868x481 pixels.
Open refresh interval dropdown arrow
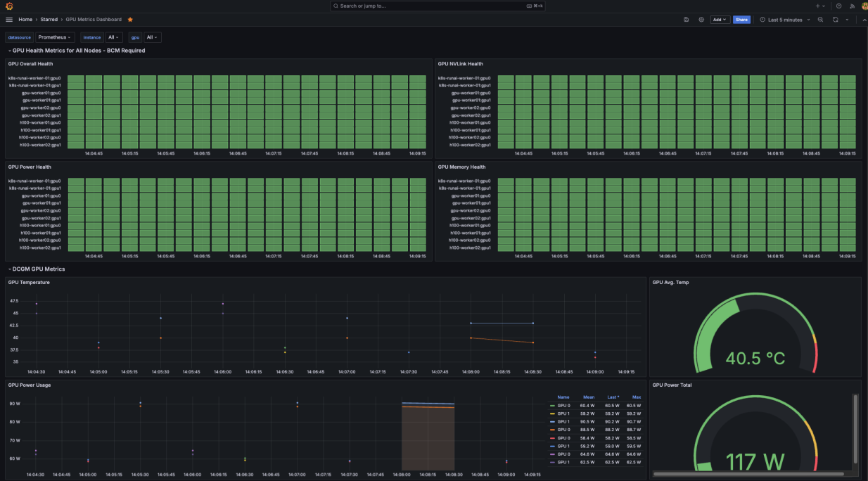(x=846, y=20)
